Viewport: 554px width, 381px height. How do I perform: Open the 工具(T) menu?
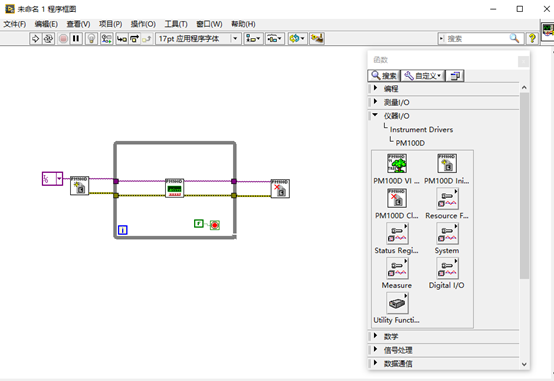[176, 24]
